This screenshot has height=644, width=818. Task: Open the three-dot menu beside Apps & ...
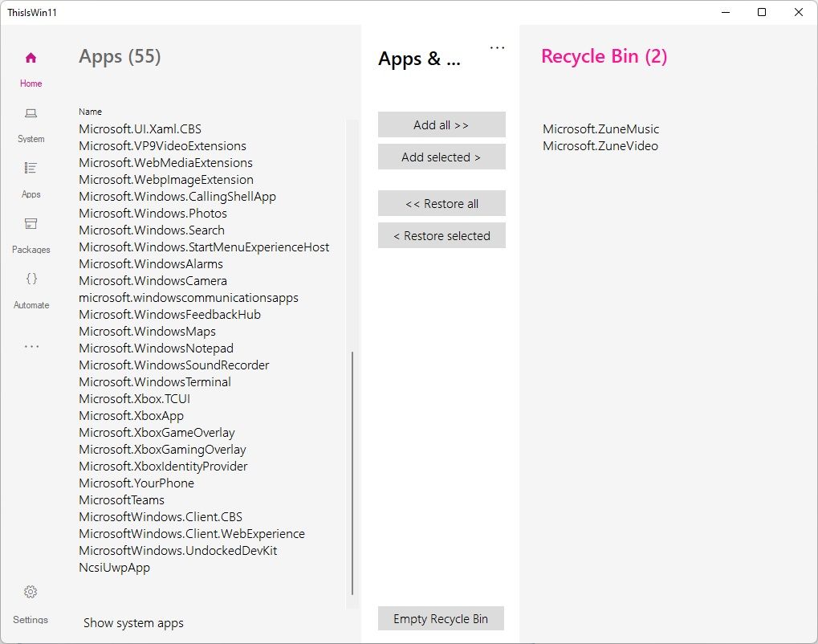pyautogui.click(x=497, y=48)
